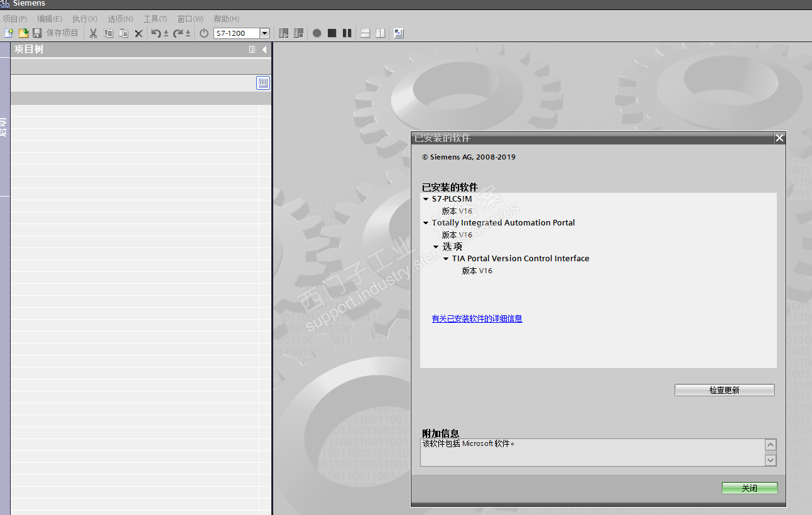
Task: Select 版本 V16 under Totally Integrated Automation Portal
Action: pos(457,235)
